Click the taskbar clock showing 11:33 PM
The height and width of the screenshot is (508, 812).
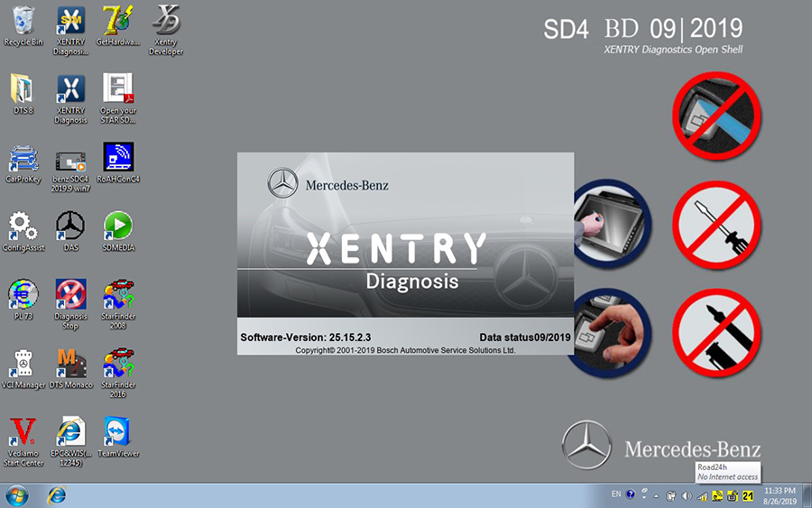click(781, 494)
